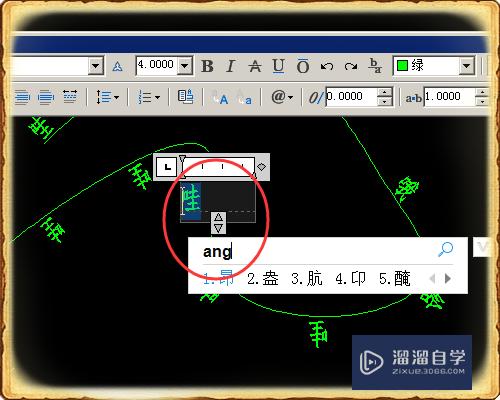Viewport: 500px width, 400px height.
Task: Open the green color dropdown
Action: point(466,66)
